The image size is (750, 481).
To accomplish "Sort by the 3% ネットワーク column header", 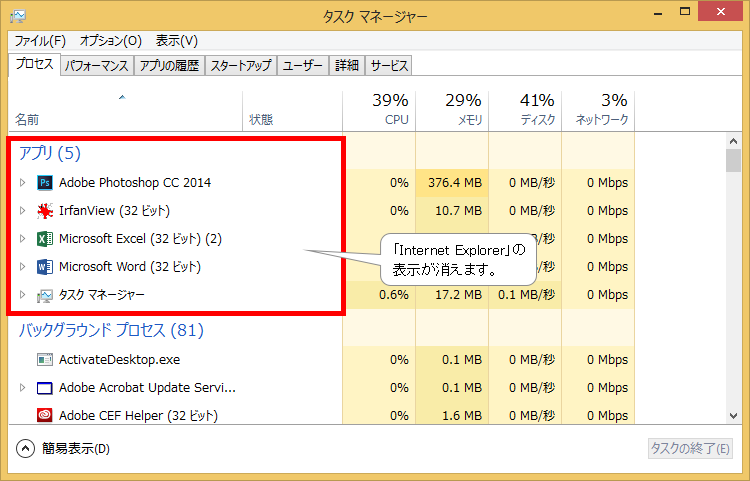I will pos(598,111).
